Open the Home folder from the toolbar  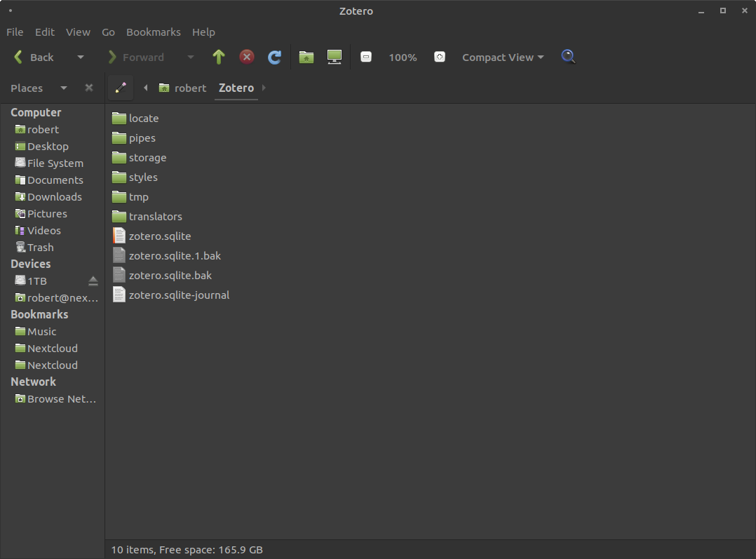[306, 57]
